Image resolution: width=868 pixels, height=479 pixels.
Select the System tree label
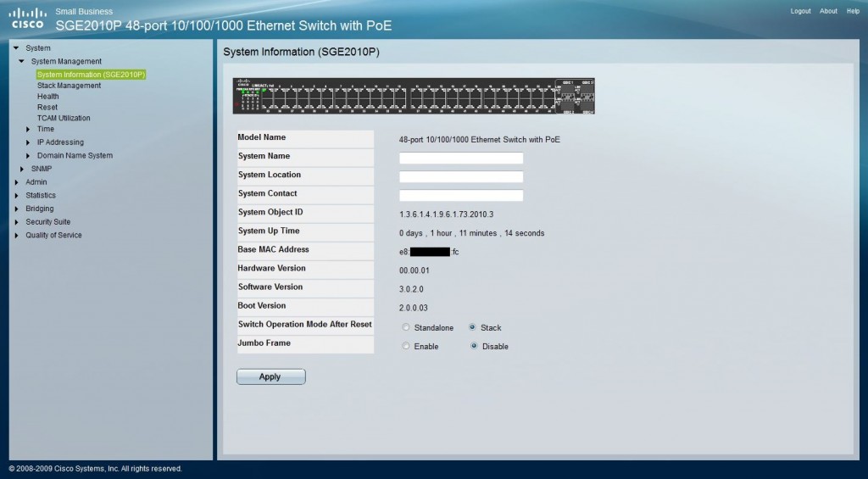tap(38, 48)
